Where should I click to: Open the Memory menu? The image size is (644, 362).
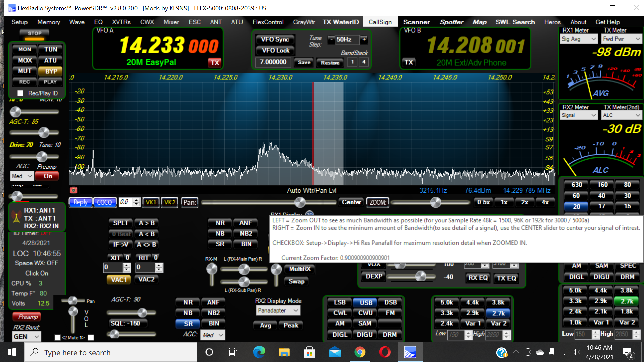coord(49,22)
